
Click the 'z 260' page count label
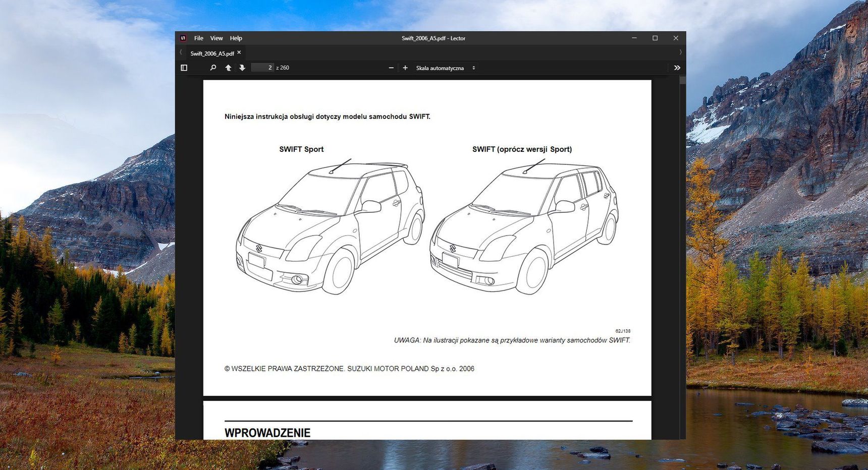click(283, 68)
